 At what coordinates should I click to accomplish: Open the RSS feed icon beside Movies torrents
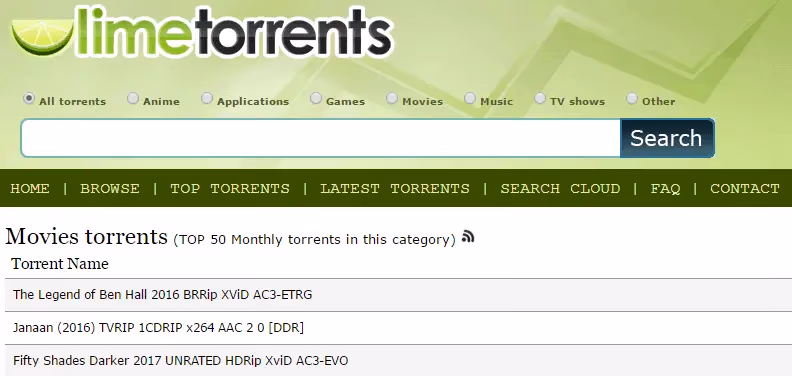(x=468, y=236)
